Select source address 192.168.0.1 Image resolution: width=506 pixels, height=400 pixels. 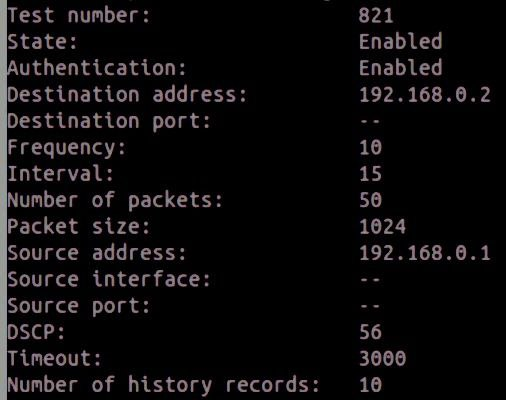(425, 253)
